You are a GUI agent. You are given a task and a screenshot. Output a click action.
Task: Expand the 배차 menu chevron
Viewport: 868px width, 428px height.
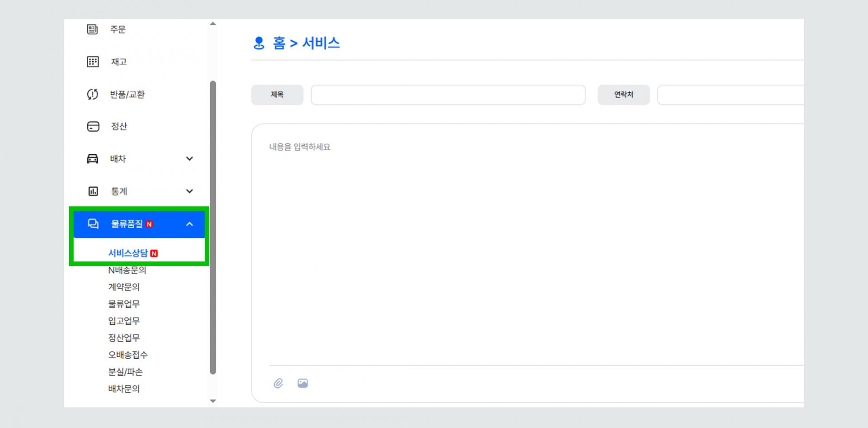(x=189, y=159)
